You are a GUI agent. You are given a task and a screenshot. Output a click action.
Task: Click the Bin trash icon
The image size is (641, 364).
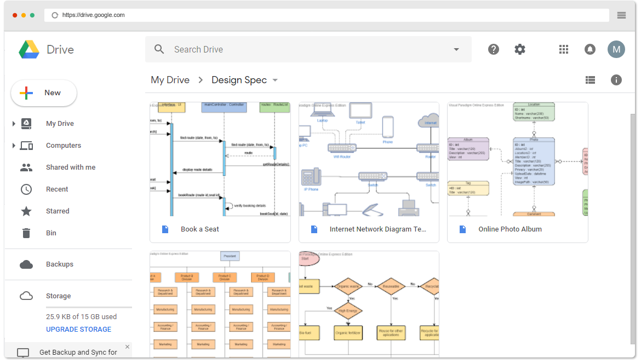(26, 233)
